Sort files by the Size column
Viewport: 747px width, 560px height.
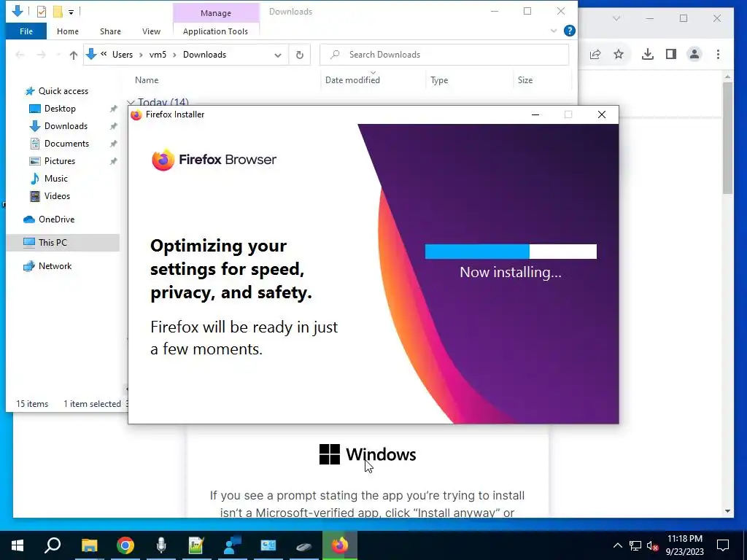525,80
